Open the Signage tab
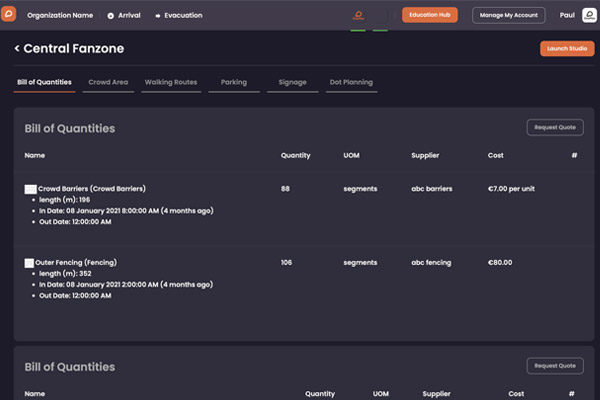 (x=292, y=82)
